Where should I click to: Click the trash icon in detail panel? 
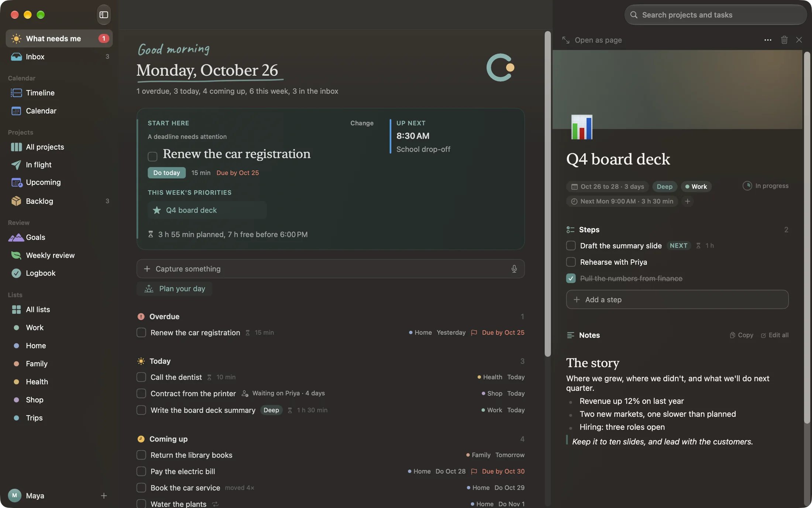pyautogui.click(x=784, y=40)
